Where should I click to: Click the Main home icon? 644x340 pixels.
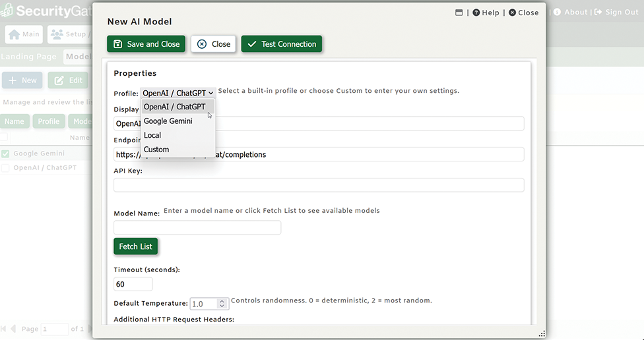tap(14, 34)
